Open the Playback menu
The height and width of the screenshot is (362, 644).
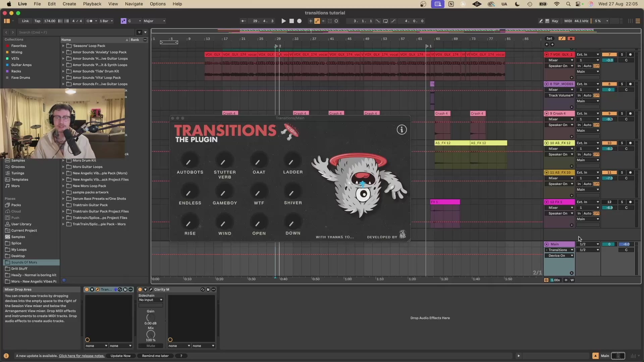(x=92, y=4)
